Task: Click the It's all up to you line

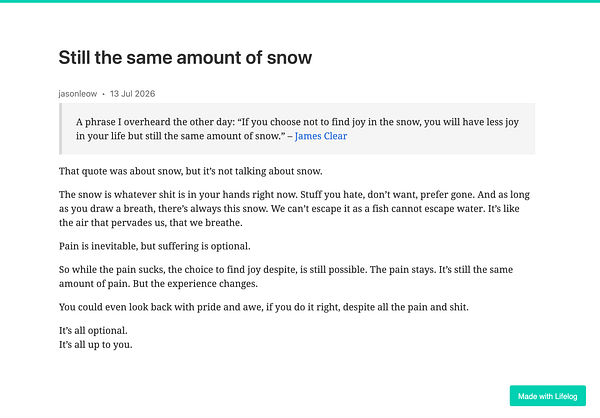Action: click(96, 345)
